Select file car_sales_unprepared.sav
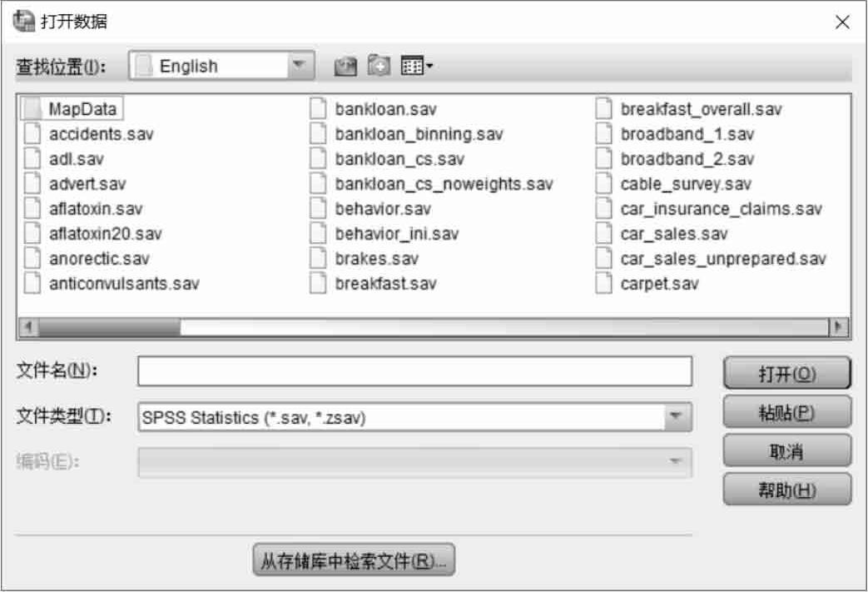This screenshot has height=592, width=868. [712, 259]
